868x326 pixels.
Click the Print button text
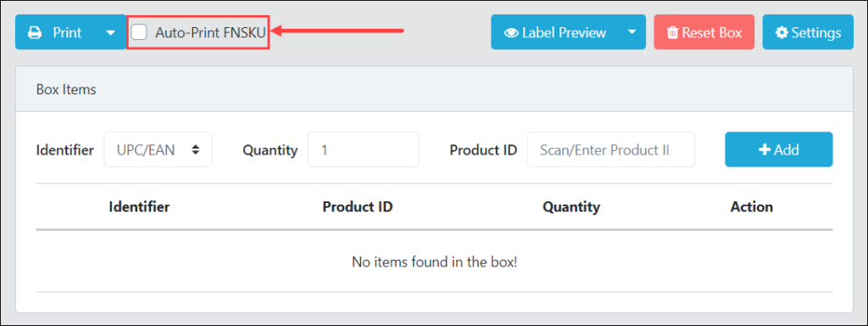coord(68,33)
